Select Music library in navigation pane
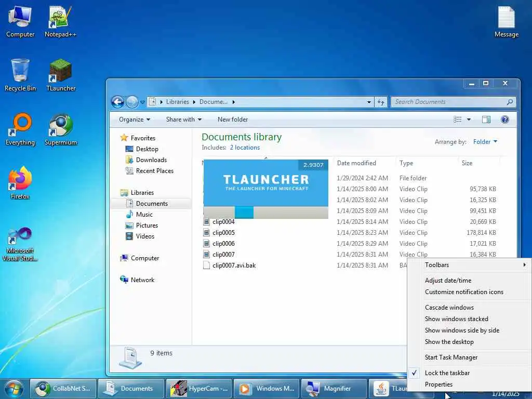 [144, 215]
